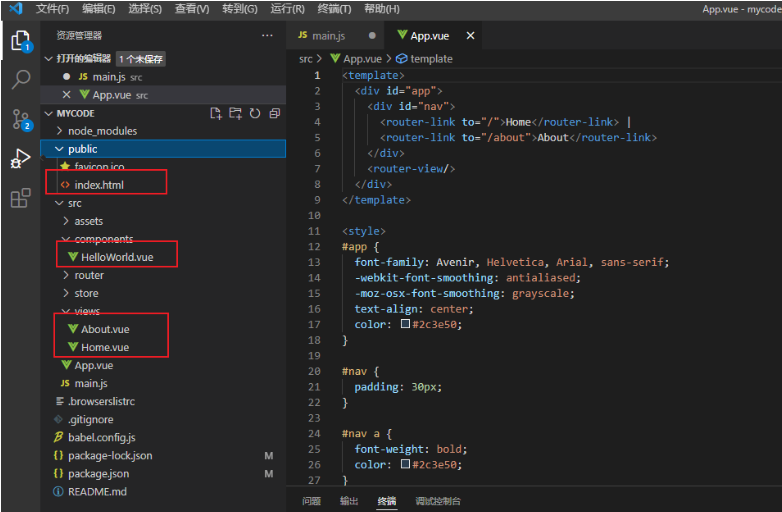Collapse the MYCODE project section
This screenshot has width=782, height=512.
pyautogui.click(x=49, y=114)
